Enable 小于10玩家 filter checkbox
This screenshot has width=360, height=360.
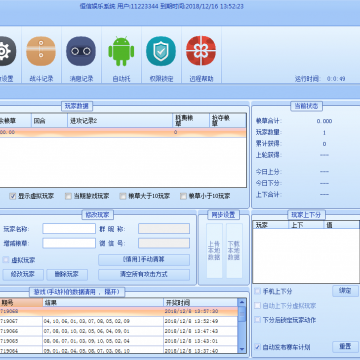[183, 196]
